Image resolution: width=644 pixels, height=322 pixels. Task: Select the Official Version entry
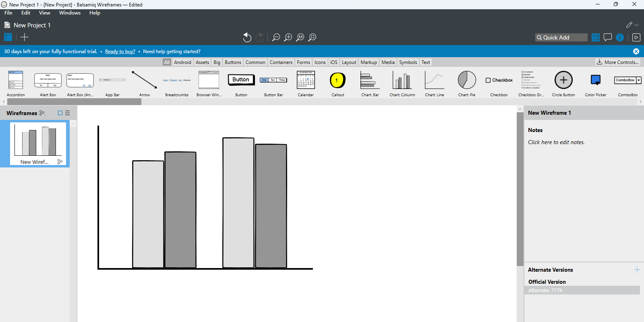(547, 282)
